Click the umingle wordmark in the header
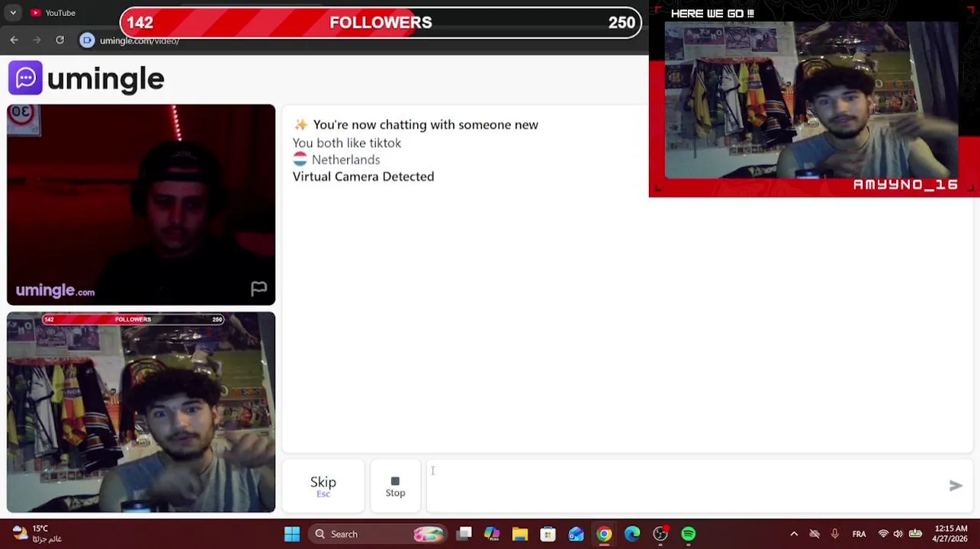The image size is (980, 549). tap(105, 78)
